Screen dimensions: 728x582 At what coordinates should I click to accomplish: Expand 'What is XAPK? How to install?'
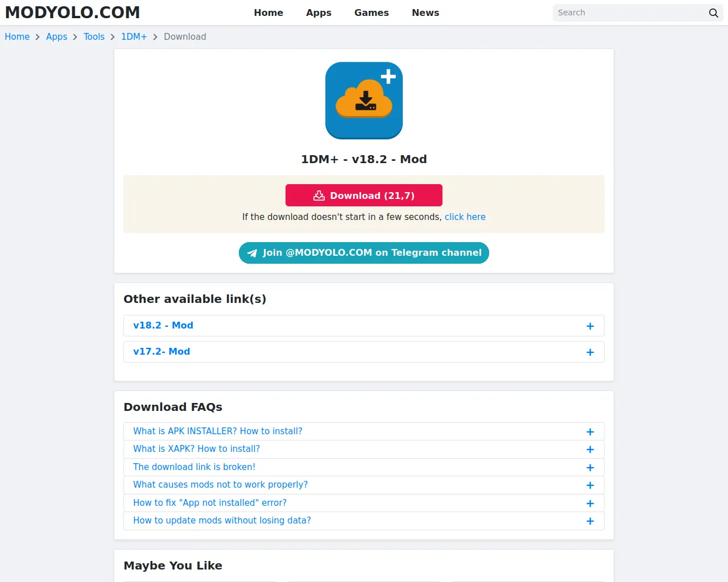[x=364, y=449]
